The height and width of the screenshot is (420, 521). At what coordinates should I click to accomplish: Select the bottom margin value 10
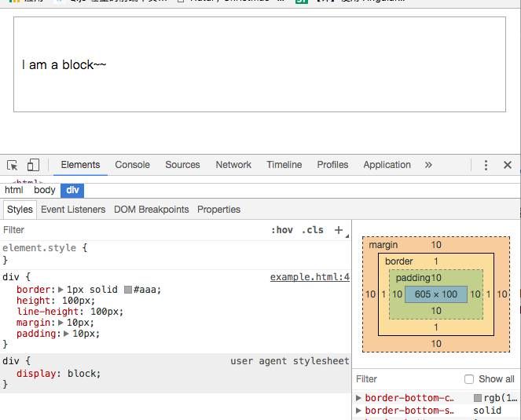point(436,344)
